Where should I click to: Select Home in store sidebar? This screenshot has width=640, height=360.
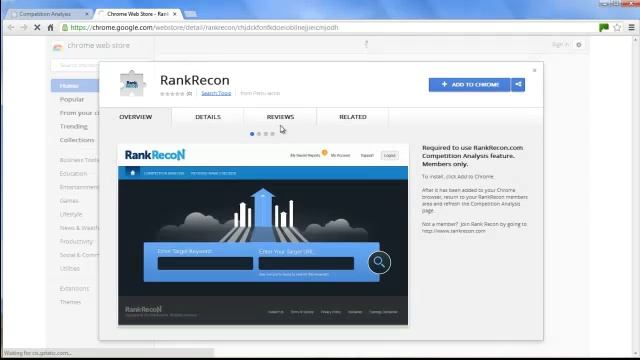pos(75,85)
